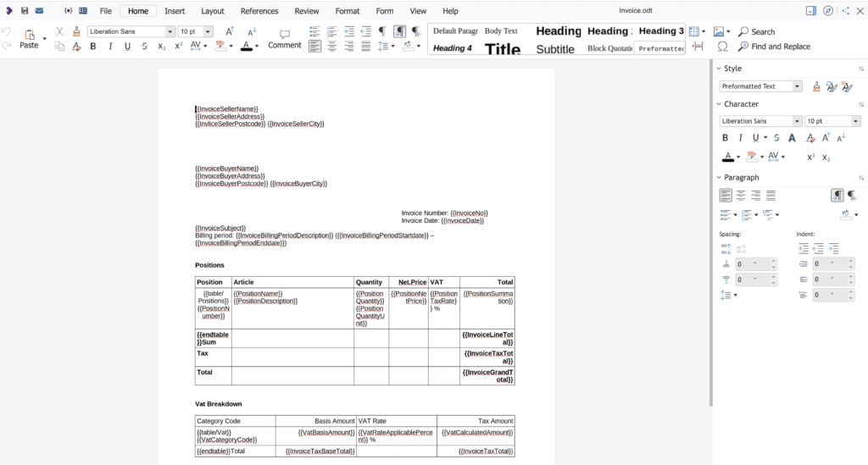Click the Superscript icon in the toolbar
Viewport: 868px width, 465px height.
pos(179,47)
